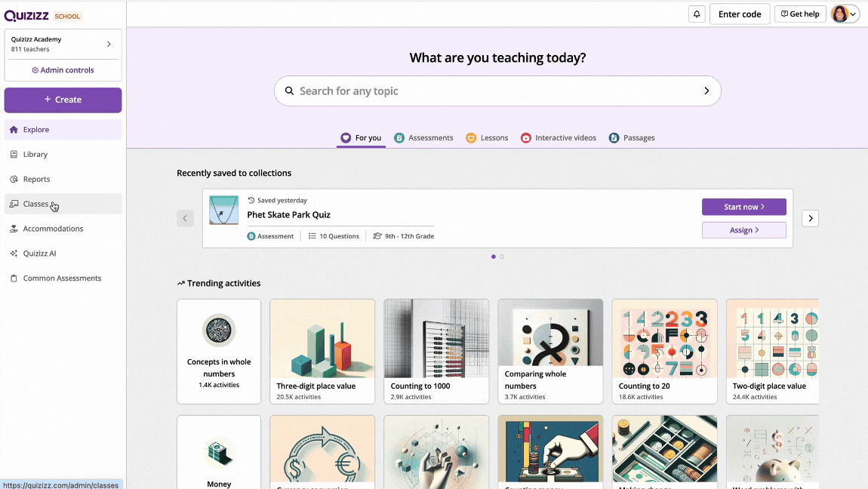Click the Common Assessments clipboard icon
The image size is (868, 489).
[x=14, y=278]
